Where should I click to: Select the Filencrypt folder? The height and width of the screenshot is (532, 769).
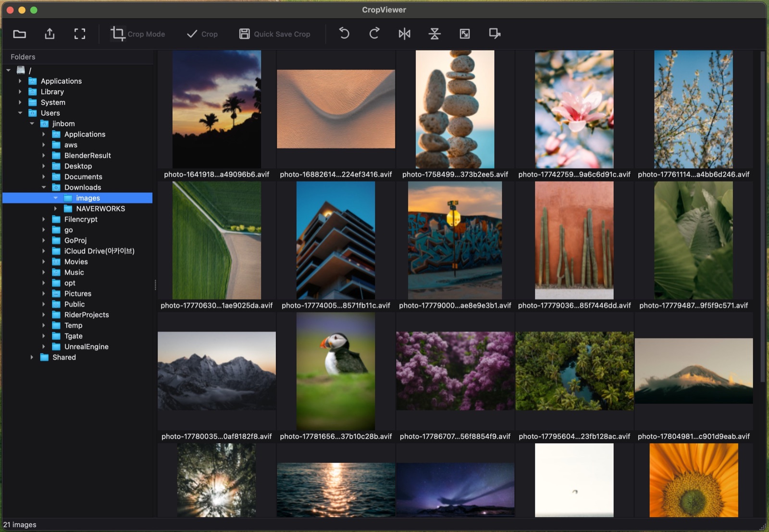click(81, 219)
